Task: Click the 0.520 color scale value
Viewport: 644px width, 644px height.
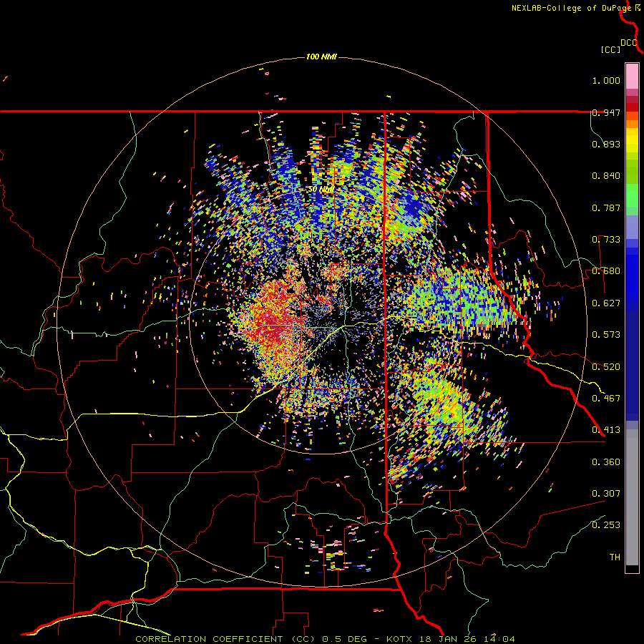Action: [606, 367]
